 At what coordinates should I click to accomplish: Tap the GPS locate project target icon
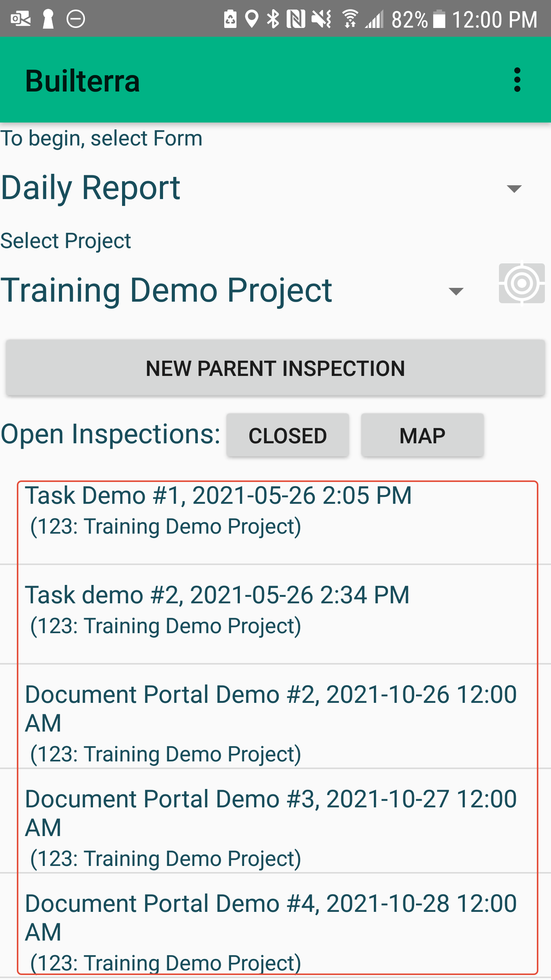pos(522,283)
